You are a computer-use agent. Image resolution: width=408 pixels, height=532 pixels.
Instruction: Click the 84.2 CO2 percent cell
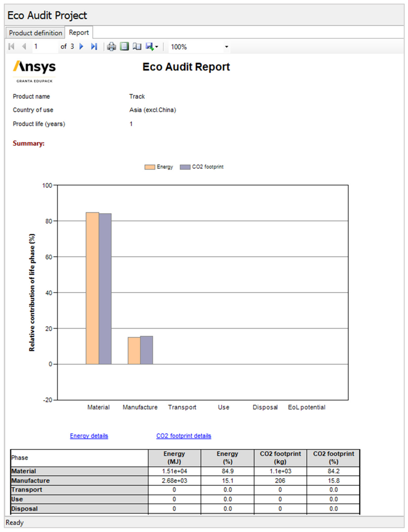click(333, 471)
